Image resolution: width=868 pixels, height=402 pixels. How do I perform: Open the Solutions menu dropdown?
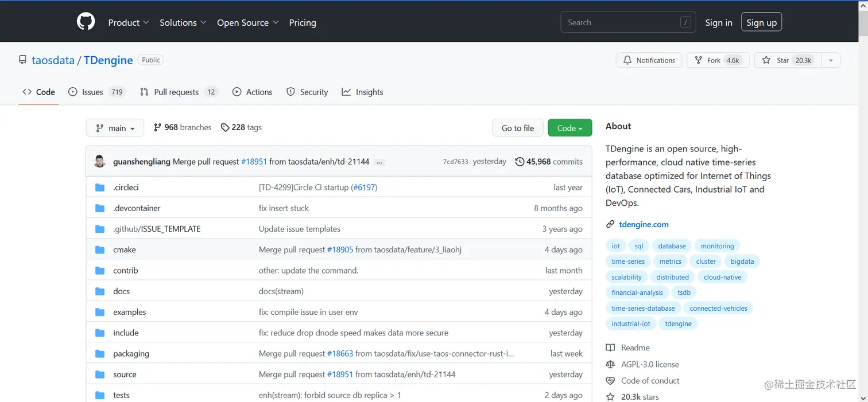click(x=183, y=22)
